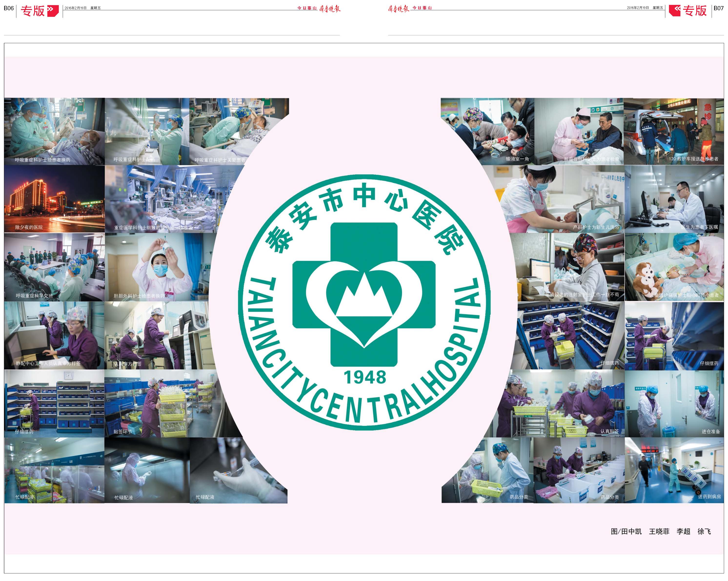This screenshot has height=581, width=728.
Task: Click the B06 page number label
Action: pyautogui.click(x=9, y=8)
